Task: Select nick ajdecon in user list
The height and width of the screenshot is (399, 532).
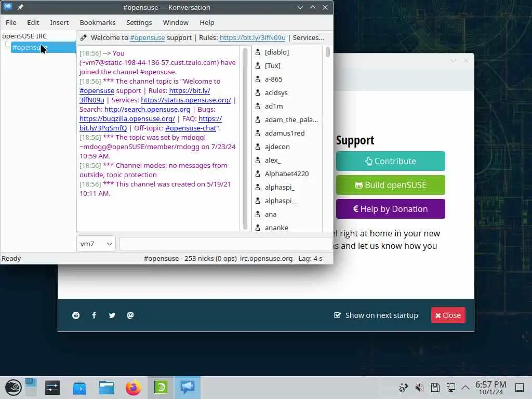Action: point(277,147)
